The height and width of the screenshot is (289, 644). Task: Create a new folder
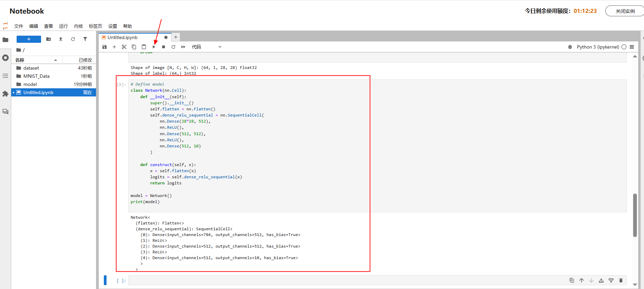49,39
